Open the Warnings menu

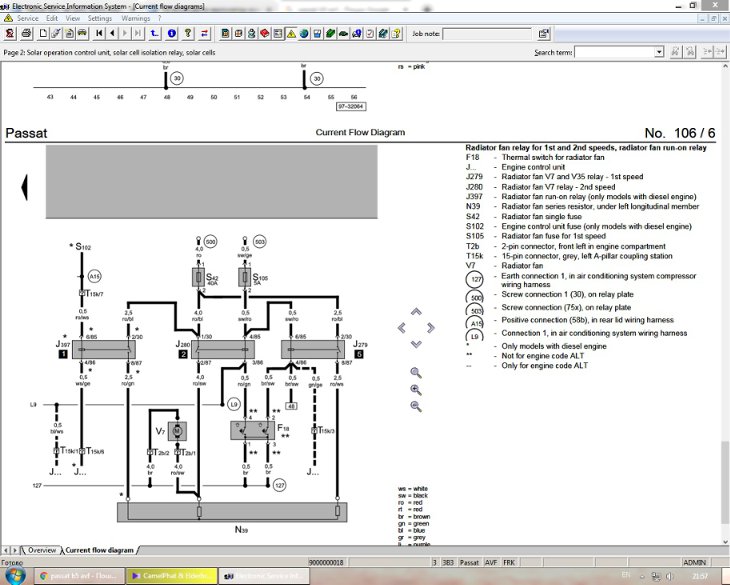pyautogui.click(x=135, y=18)
